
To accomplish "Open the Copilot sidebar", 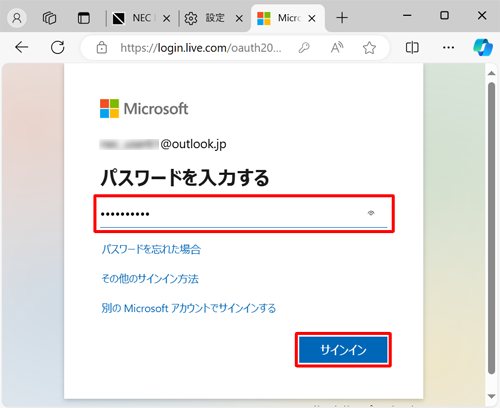I will pyautogui.click(x=483, y=47).
